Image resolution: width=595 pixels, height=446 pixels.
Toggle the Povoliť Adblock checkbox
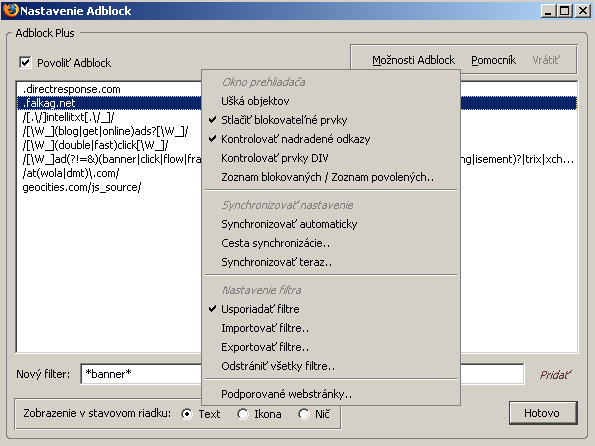tap(25, 62)
